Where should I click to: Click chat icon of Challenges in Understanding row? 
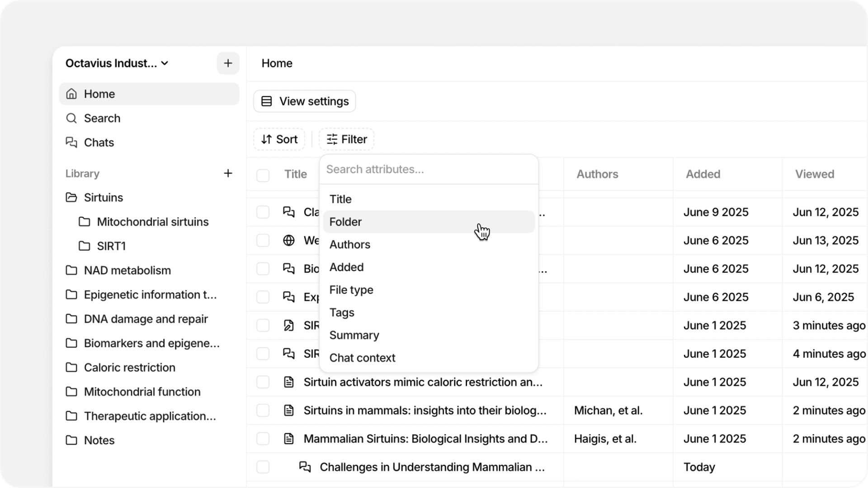tap(305, 467)
